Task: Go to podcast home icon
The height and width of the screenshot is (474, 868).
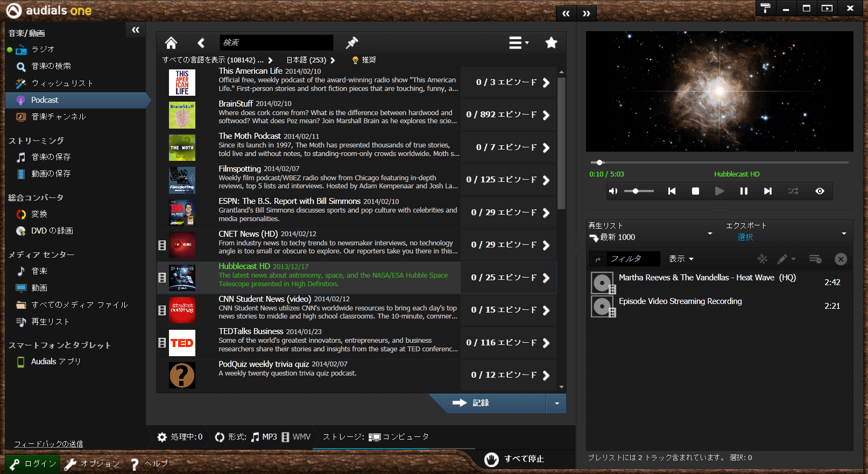Action: (x=171, y=43)
